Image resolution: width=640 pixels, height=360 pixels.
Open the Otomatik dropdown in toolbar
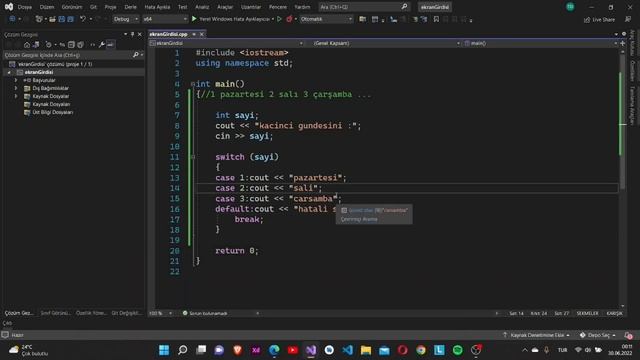tap(326, 19)
